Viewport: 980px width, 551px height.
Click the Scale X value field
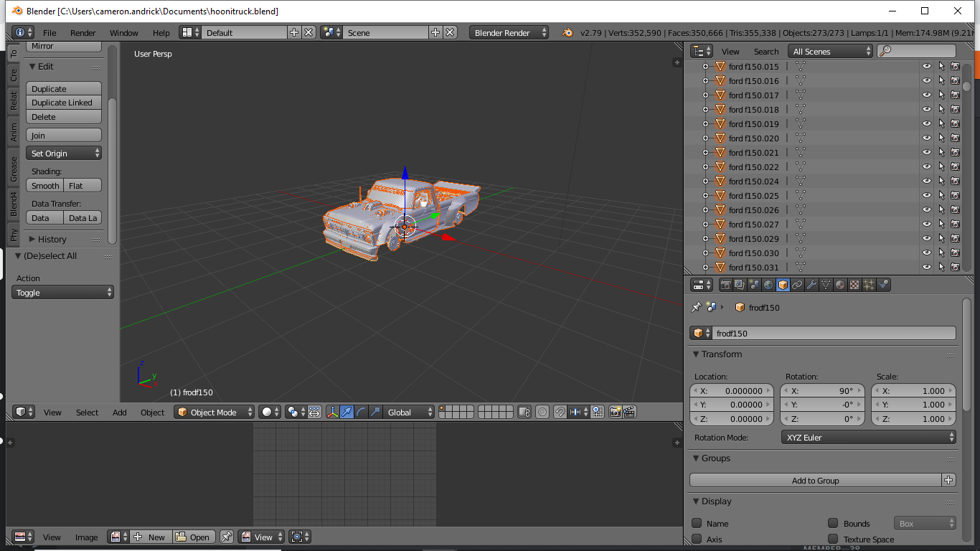coord(913,391)
